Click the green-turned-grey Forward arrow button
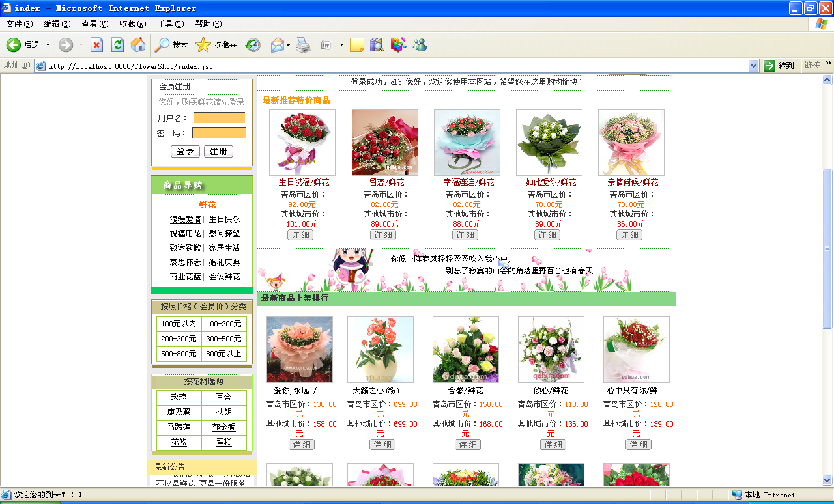Image resolution: width=834 pixels, height=504 pixels. click(x=66, y=45)
